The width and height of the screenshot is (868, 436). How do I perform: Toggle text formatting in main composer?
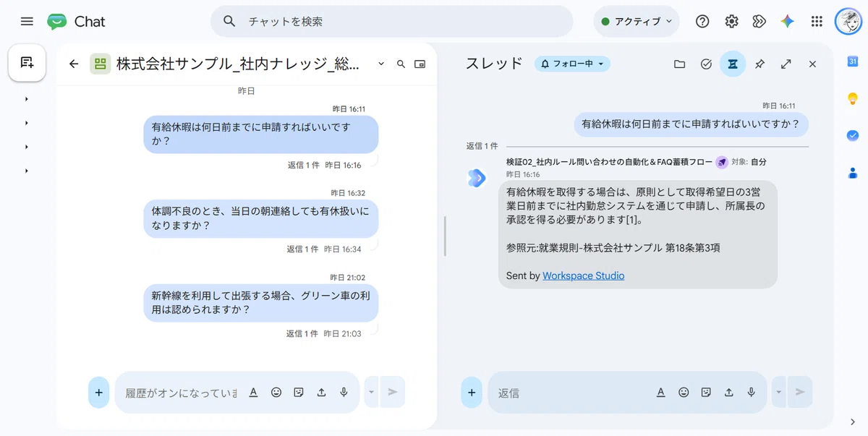pyautogui.click(x=254, y=392)
